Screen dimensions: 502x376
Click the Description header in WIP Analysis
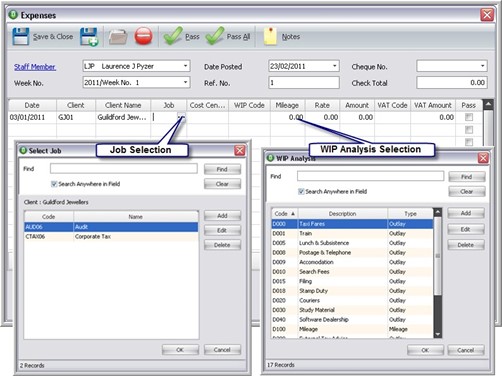pyautogui.click(x=343, y=214)
